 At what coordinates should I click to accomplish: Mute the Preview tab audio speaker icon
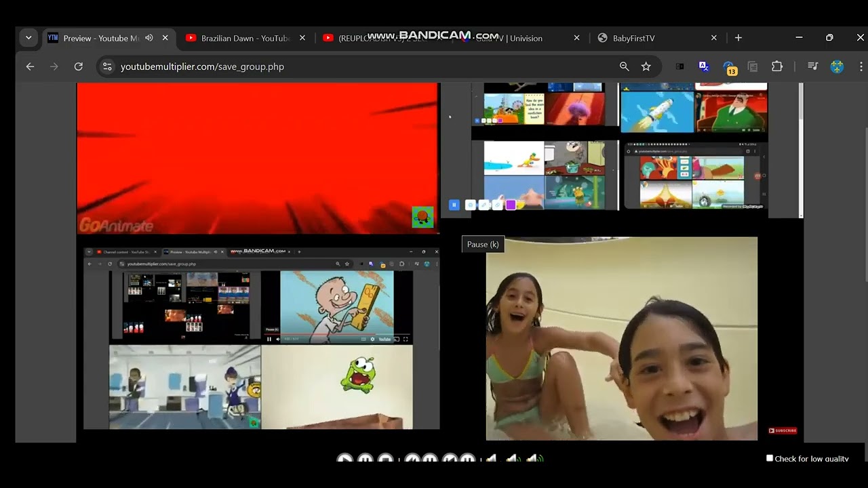coord(149,38)
